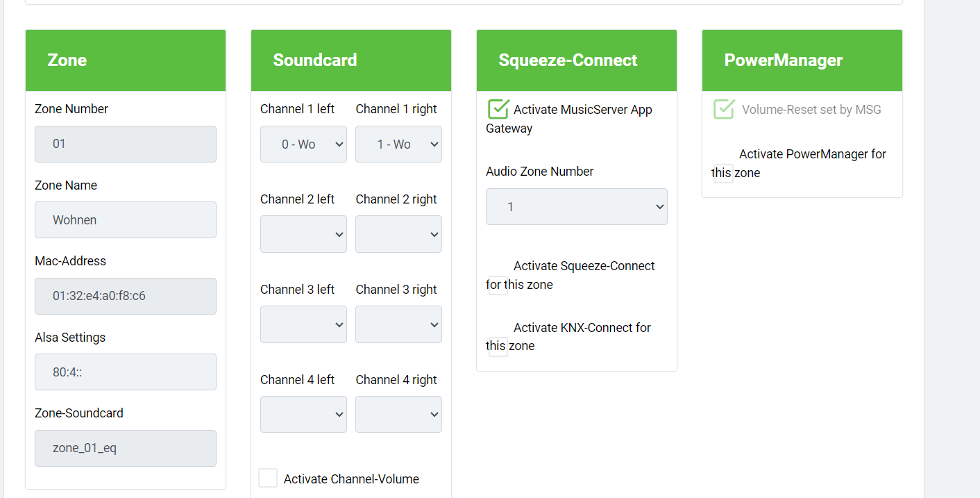The height and width of the screenshot is (498, 980).
Task: Open Channel 1 left dropdown
Action: (303, 144)
